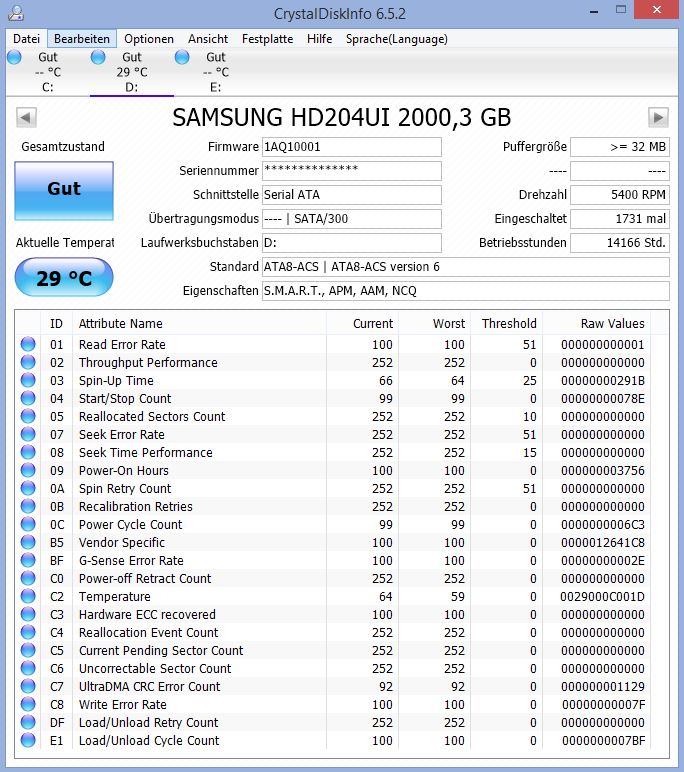Click status orb of Recalibration Retries row
The image size is (684, 772).
[x=28, y=506]
